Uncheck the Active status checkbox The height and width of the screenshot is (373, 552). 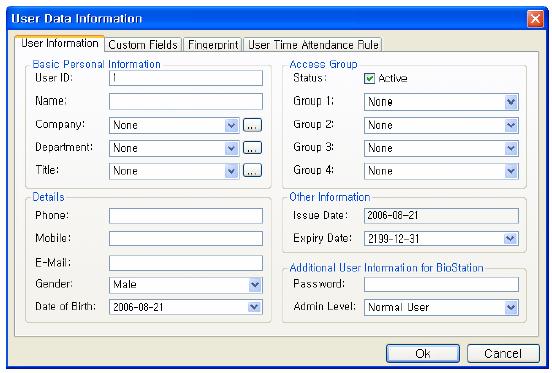[369, 78]
